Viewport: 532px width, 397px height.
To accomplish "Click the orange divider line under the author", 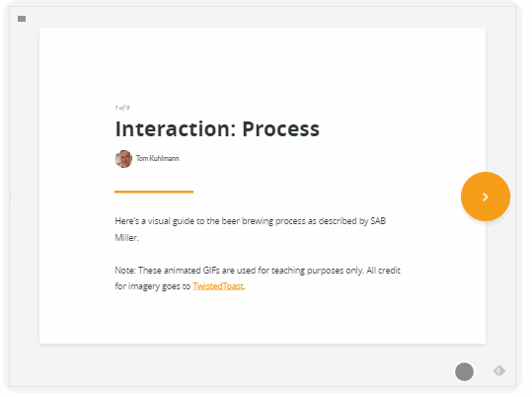I will [154, 192].
